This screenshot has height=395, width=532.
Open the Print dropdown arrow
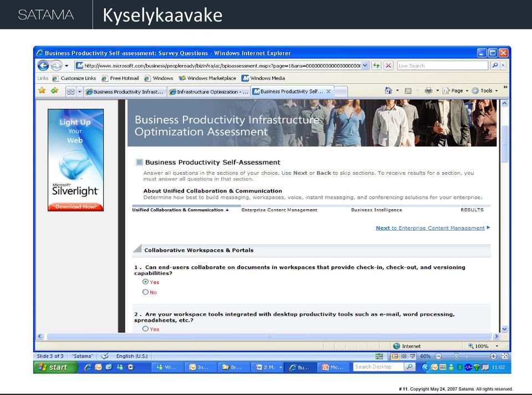(x=437, y=90)
